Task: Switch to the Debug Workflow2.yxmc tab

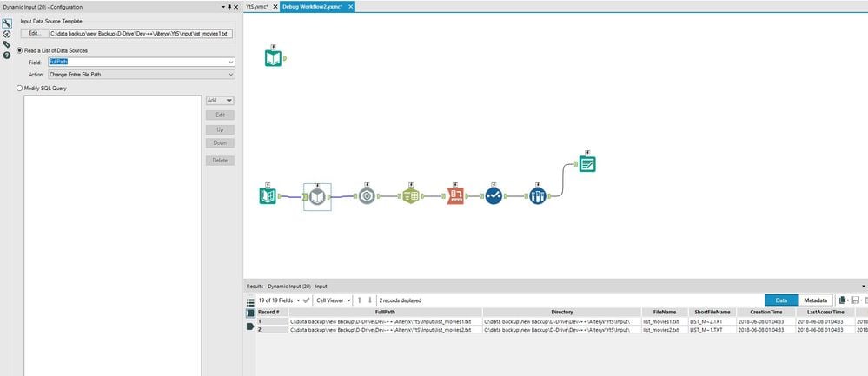Action: point(312,7)
